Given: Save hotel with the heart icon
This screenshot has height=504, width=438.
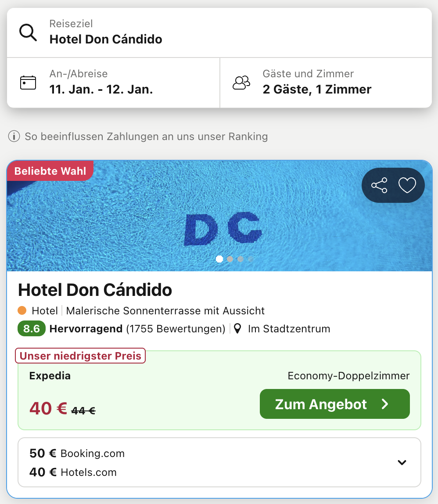Looking at the screenshot, I should pos(407,185).
